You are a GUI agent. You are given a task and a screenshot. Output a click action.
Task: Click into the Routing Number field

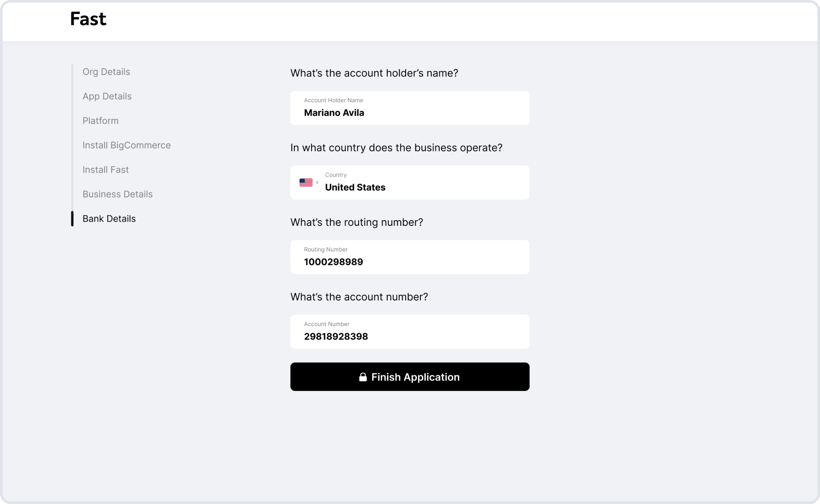tap(410, 257)
